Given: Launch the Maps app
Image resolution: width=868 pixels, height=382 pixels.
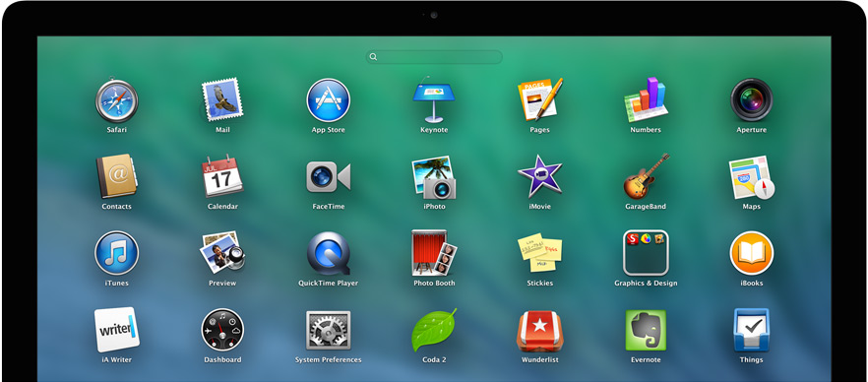Looking at the screenshot, I should [x=752, y=177].
